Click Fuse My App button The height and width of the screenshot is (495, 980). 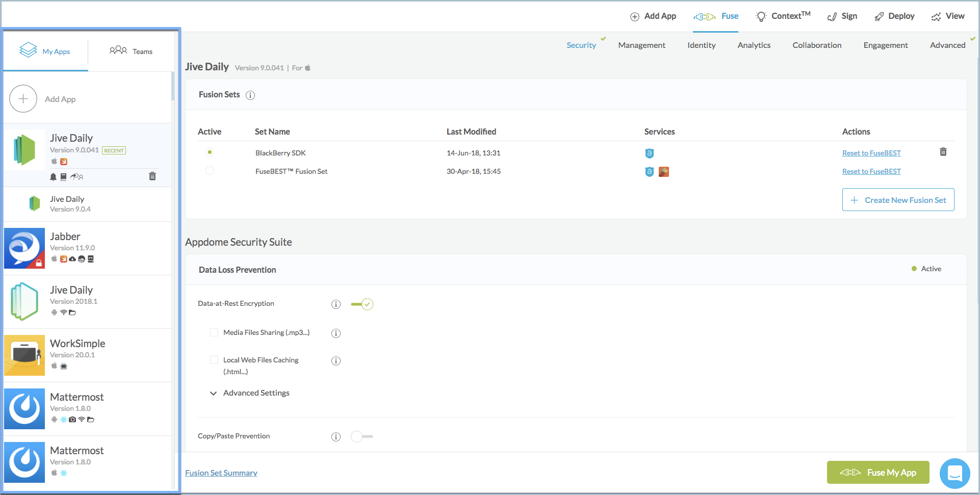coord(878,473)
